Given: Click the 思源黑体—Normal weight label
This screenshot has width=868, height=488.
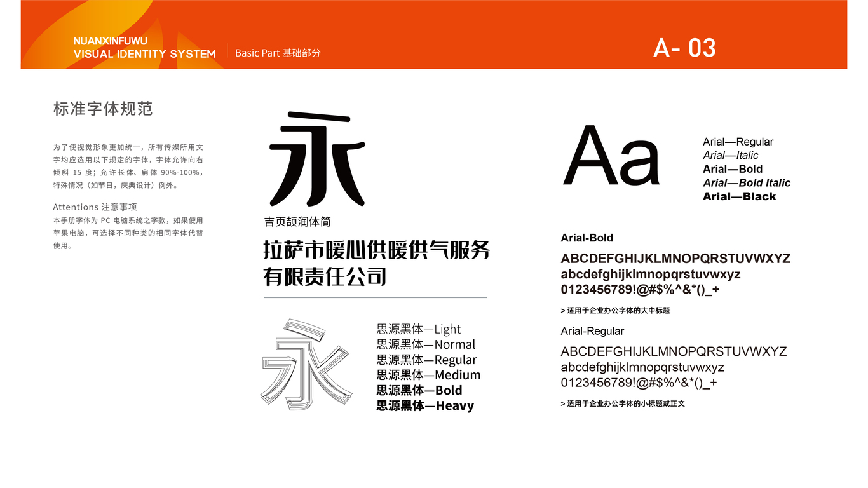Looking at the screenshot, I should (x=426, y=344).
